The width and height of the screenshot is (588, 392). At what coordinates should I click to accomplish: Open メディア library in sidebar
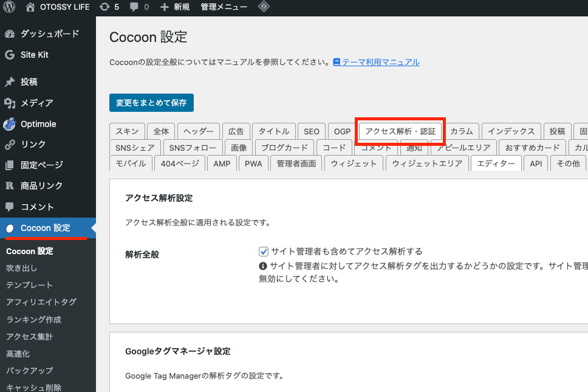(36, 103)
